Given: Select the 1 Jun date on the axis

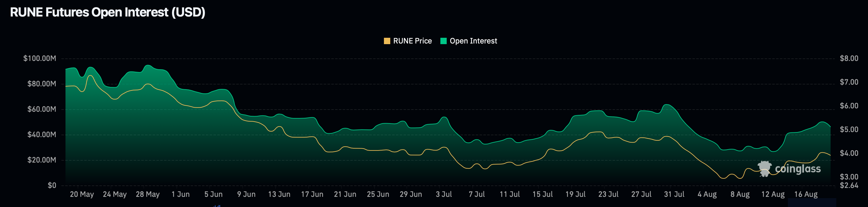Looking at the screenshot, I should click(x=180, y=194).
